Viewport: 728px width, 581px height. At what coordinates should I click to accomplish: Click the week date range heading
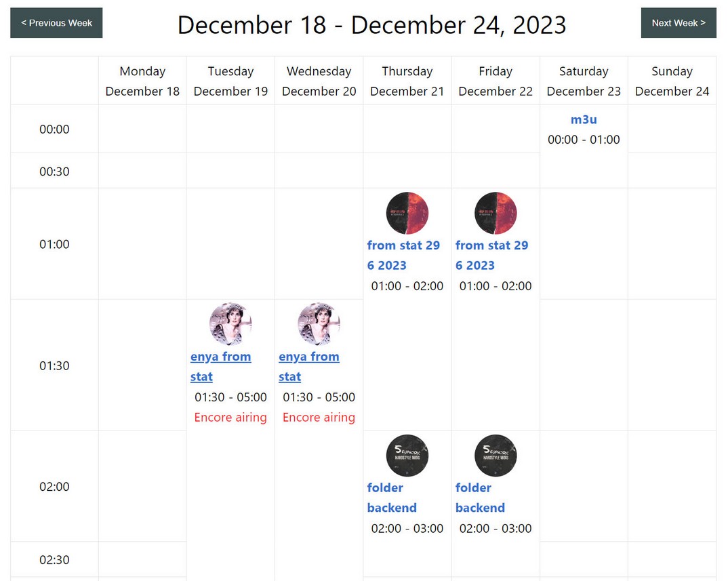(x=371, y=25)
